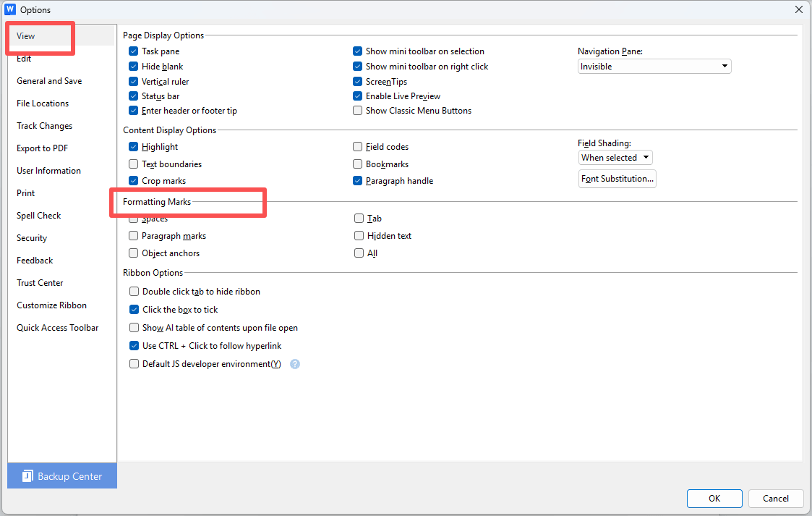
Task: Tick the Bookmarks display checkbox
Action: click(x=358, y=164)
